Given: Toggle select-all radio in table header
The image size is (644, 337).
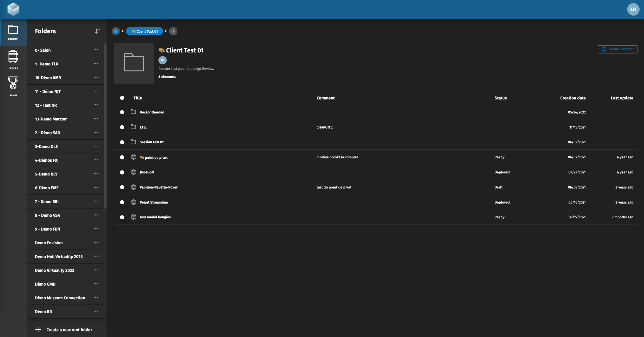Looking at the screenshot, I should (122, 98).
